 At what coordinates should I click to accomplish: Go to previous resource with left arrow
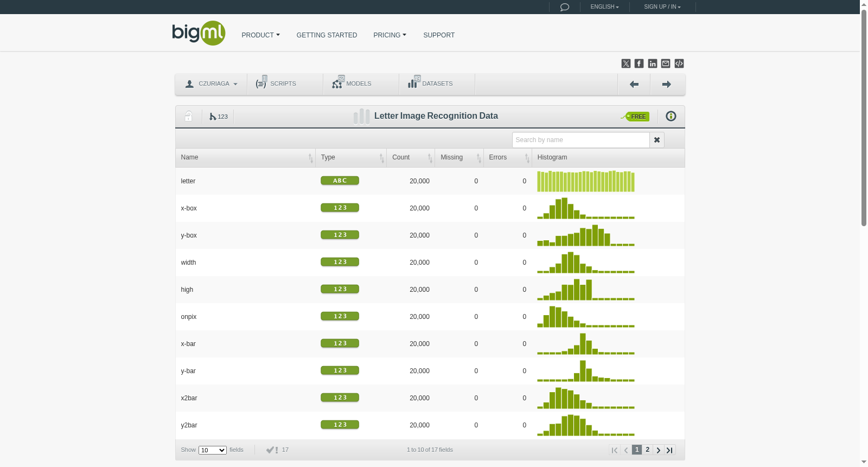[x=634, y=84]
